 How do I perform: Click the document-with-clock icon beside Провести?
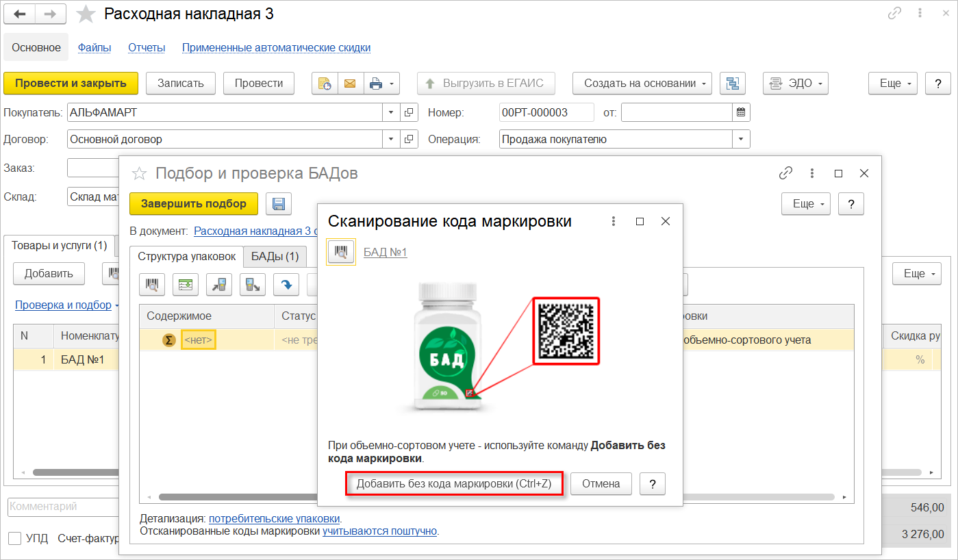click(324, 84)
